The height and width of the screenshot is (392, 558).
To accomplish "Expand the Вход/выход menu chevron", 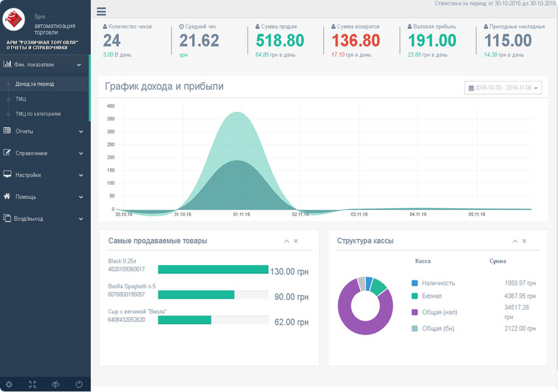I will coord(81,219).
